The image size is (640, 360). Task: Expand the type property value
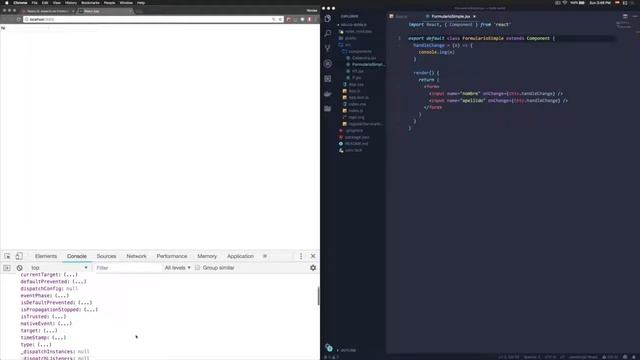click(44, 344)
